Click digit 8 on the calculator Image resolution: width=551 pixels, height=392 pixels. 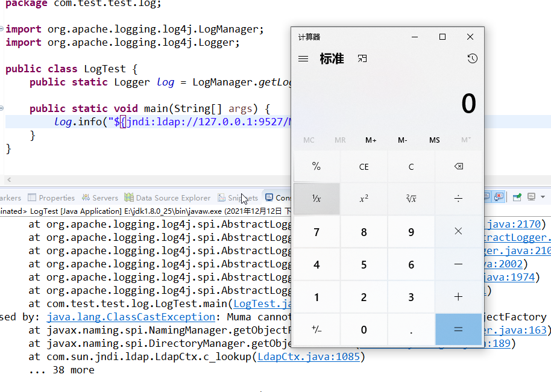364,232
